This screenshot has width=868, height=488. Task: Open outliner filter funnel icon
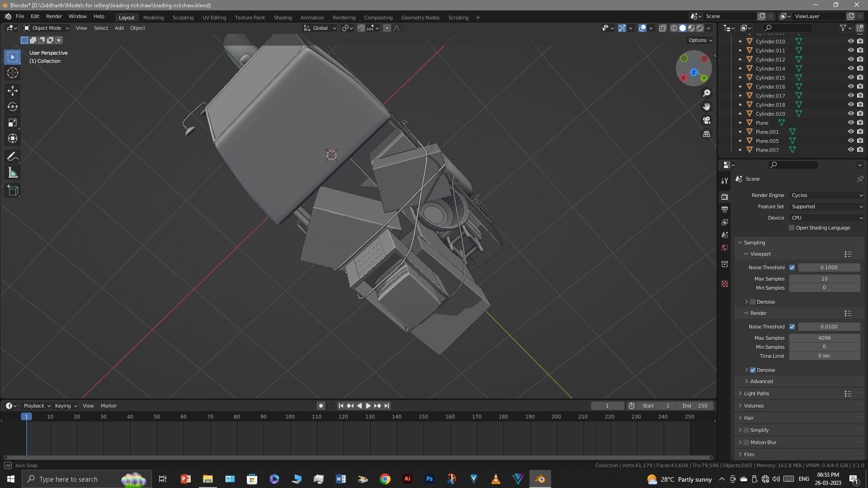(x=843, y=28)
